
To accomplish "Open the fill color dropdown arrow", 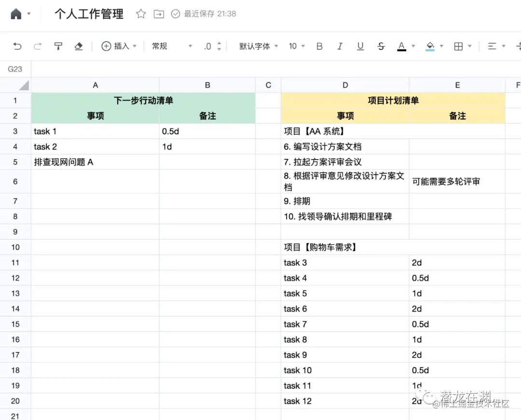I will 441,46.
